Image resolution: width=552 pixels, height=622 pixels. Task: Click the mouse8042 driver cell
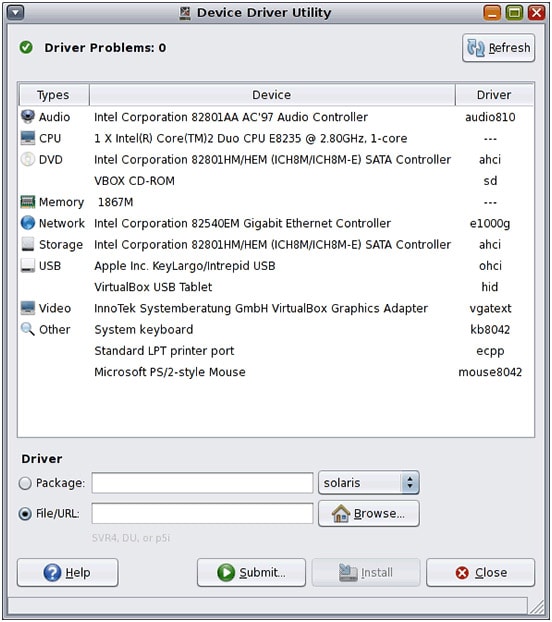[490, 372]
